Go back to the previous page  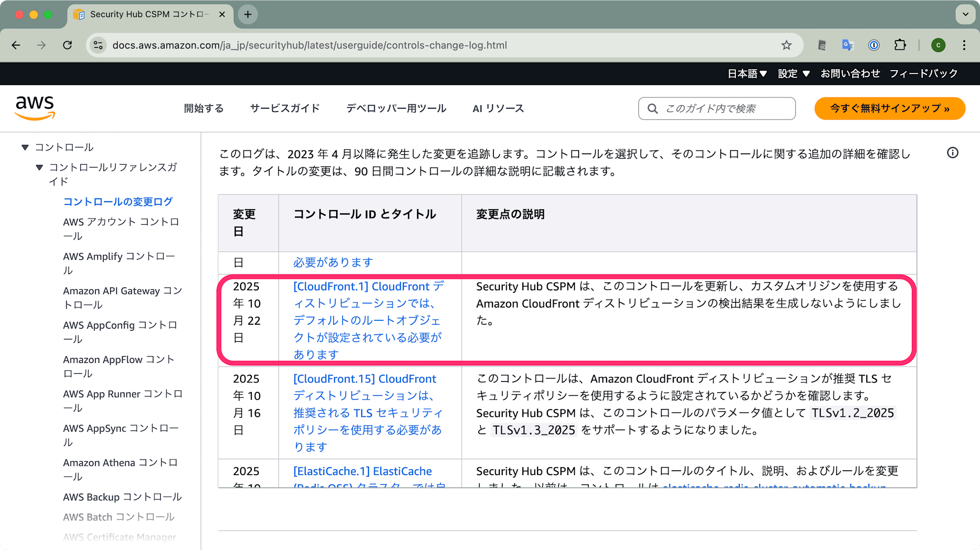click(x=16, y=45)
